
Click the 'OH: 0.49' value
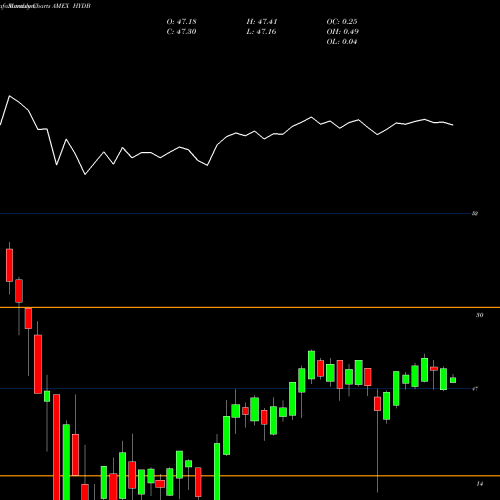343,32
